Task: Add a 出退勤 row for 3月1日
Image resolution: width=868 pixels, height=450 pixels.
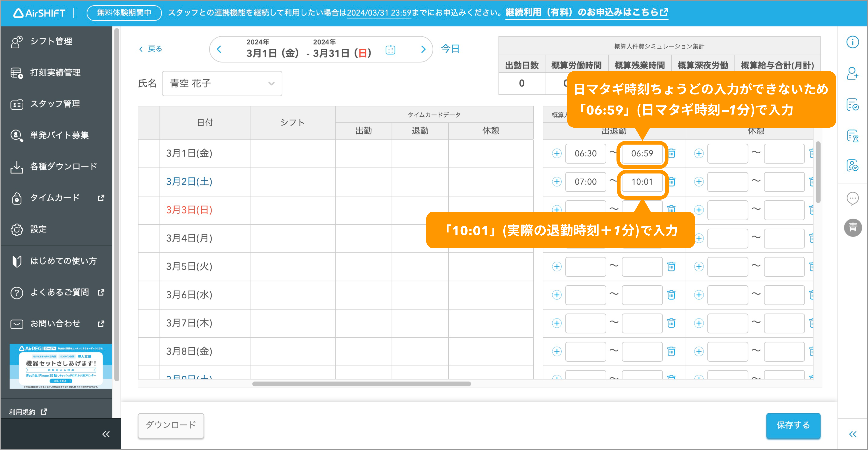Action: (x=557, y=154)
